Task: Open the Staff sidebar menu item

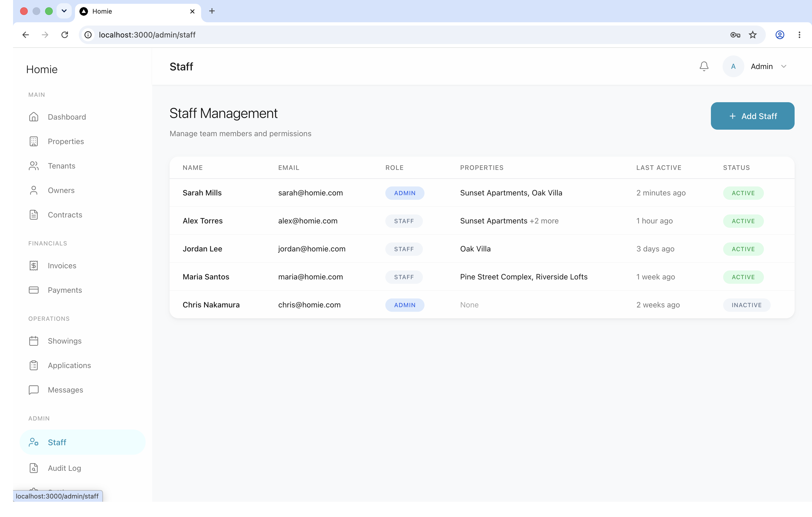Action: pos(83,442)
